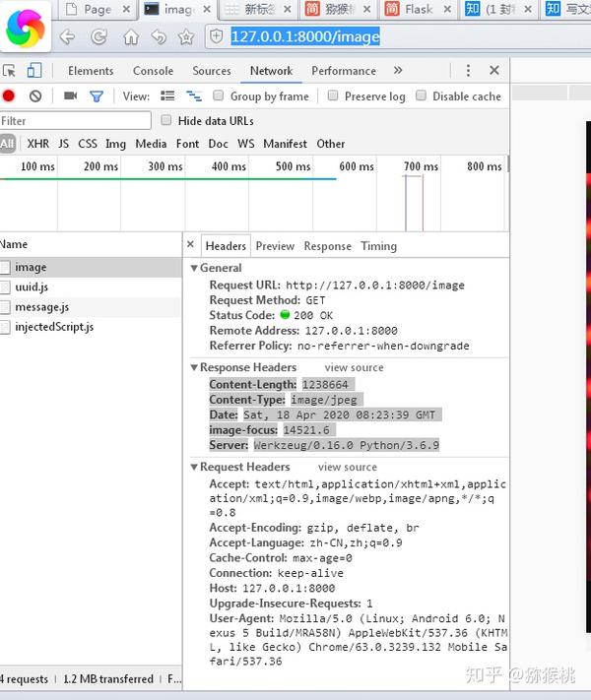
Task: Enable Group by frame checkbox
Action: tap(218, 95)
